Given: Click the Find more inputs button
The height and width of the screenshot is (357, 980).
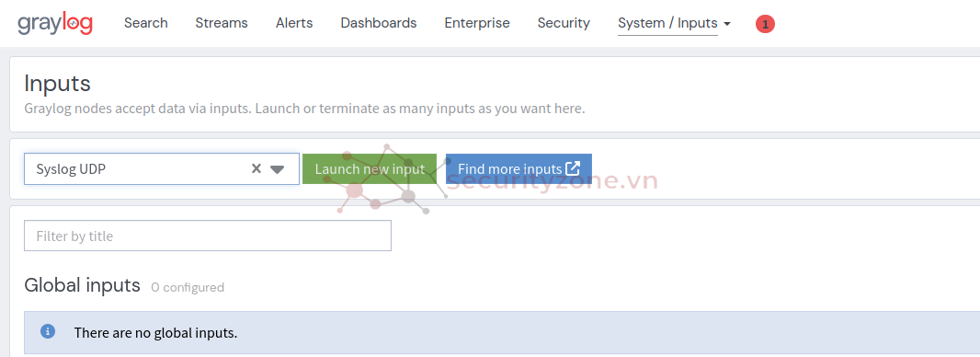Looking at the screenshot, I should 518,168.
